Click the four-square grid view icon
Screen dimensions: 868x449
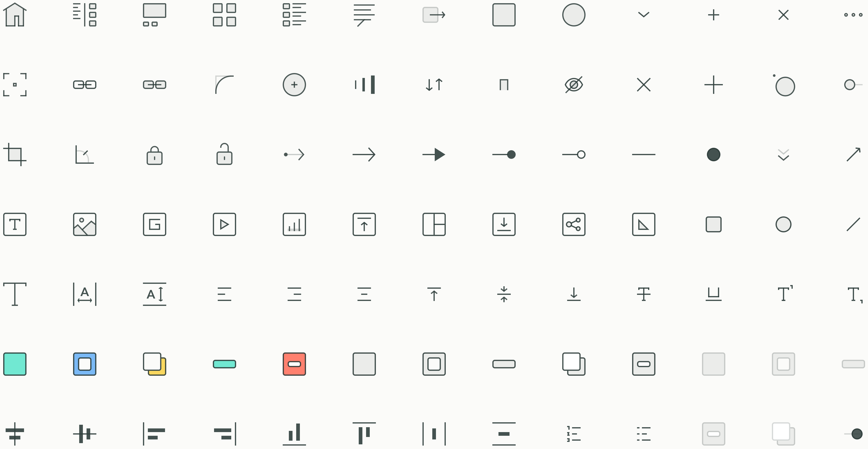[224, 15]
